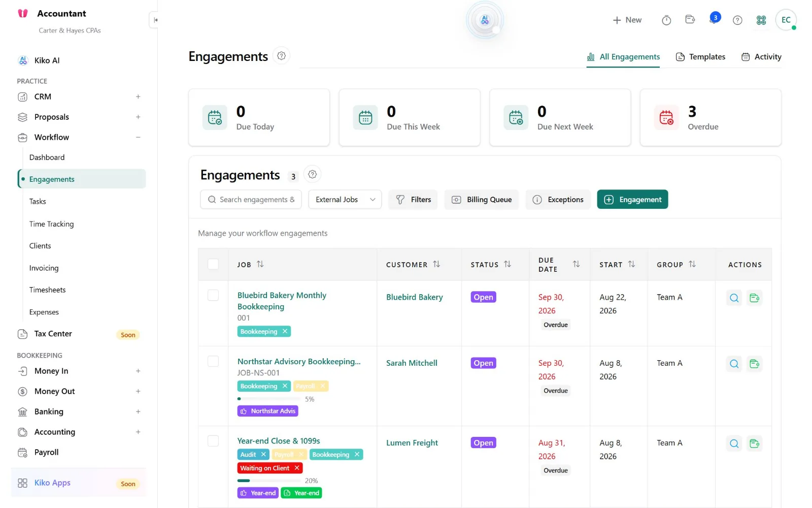Image resolution: width=812 pixels, height=508 pixels.
Task: View Northstar Advisory engagement magnifier icon
Action: (x=734, y=364)
